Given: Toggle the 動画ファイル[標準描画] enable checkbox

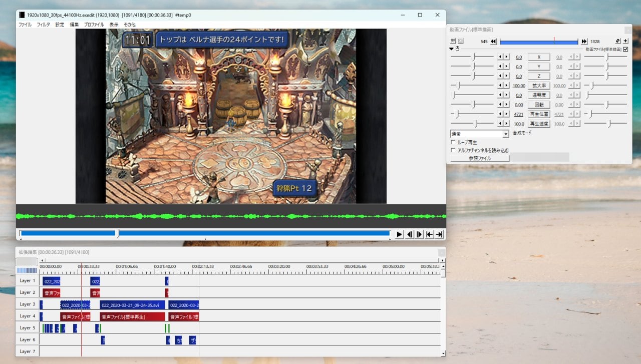Looking at the screenshot, I should tap(625, 49).
